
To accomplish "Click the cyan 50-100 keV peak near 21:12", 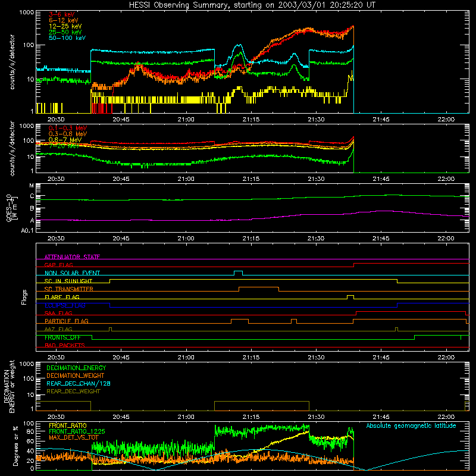I will [239, 46].
